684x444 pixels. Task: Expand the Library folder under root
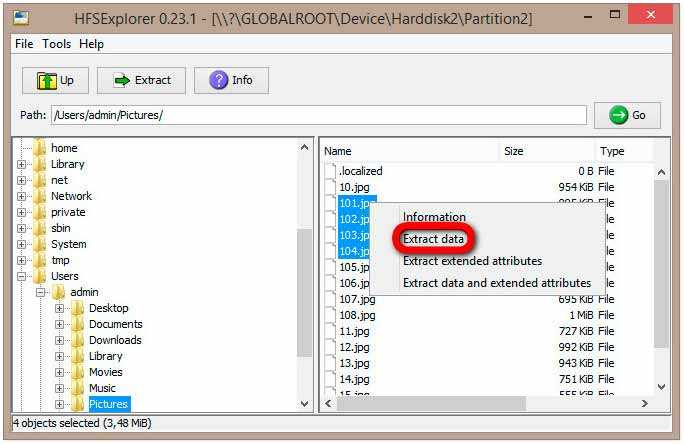coord(21,164)
